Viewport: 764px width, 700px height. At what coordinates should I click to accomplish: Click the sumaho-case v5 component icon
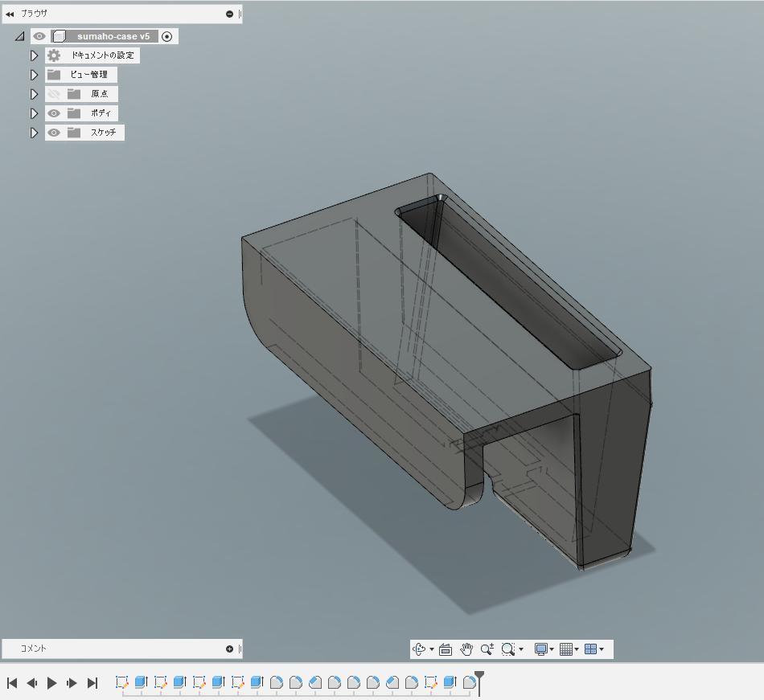[x=60, y=36]
